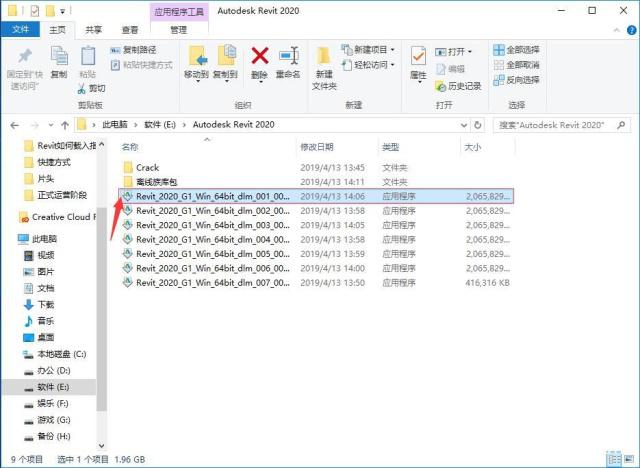Select Creative Cloud Files in navigation pane
Viewport: 640px width, 468px height.
[x=57, y=217]
